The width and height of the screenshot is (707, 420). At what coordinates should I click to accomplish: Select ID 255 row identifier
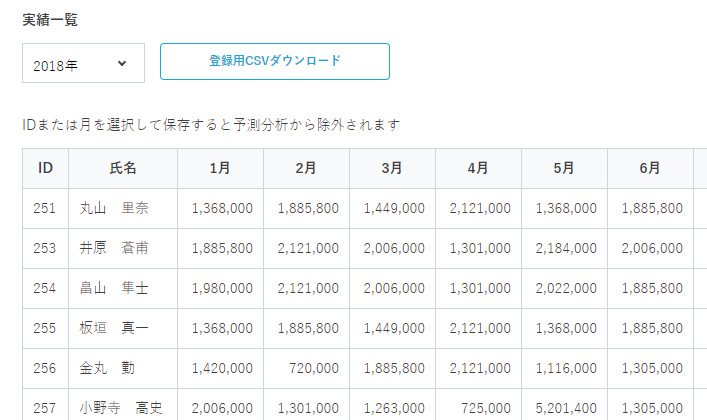45,328
